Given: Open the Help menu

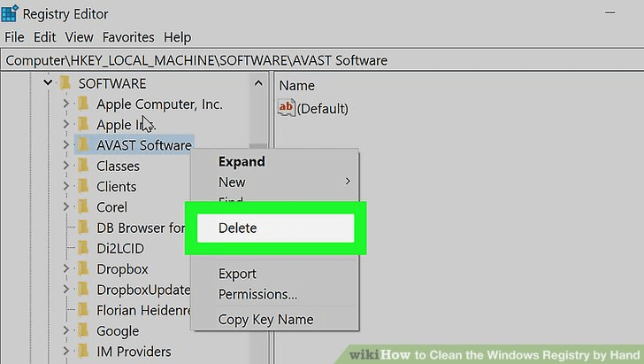Looking at the screenshot, I should point(177,37).
